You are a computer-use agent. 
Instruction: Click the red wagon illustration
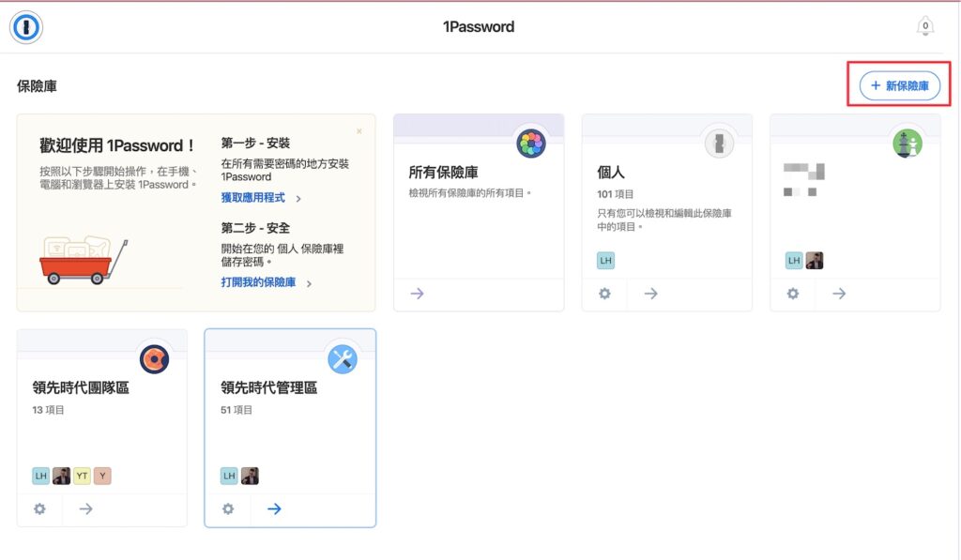[x=84, y=261]
